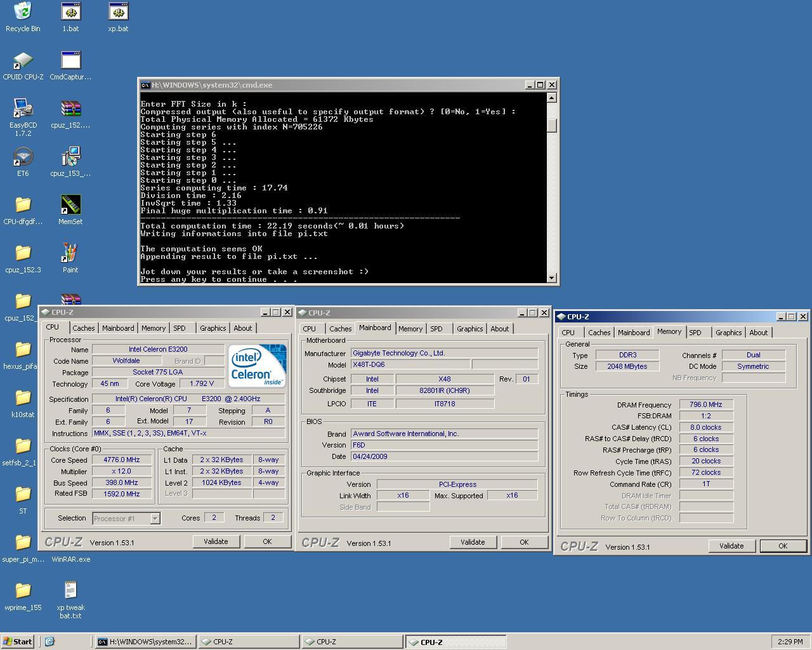Click the processor Name field Intel Celeron E3200
The image size is (812, 650).
[158, 349]
